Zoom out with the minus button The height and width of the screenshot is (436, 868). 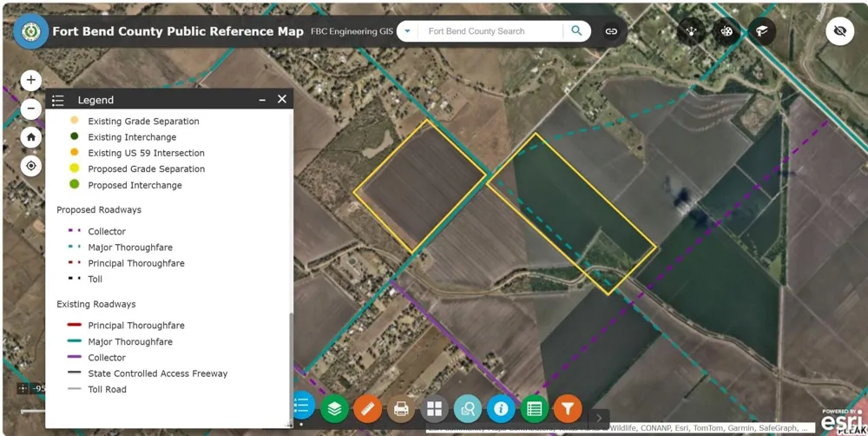pyautogui.click(x=31, y=109)
